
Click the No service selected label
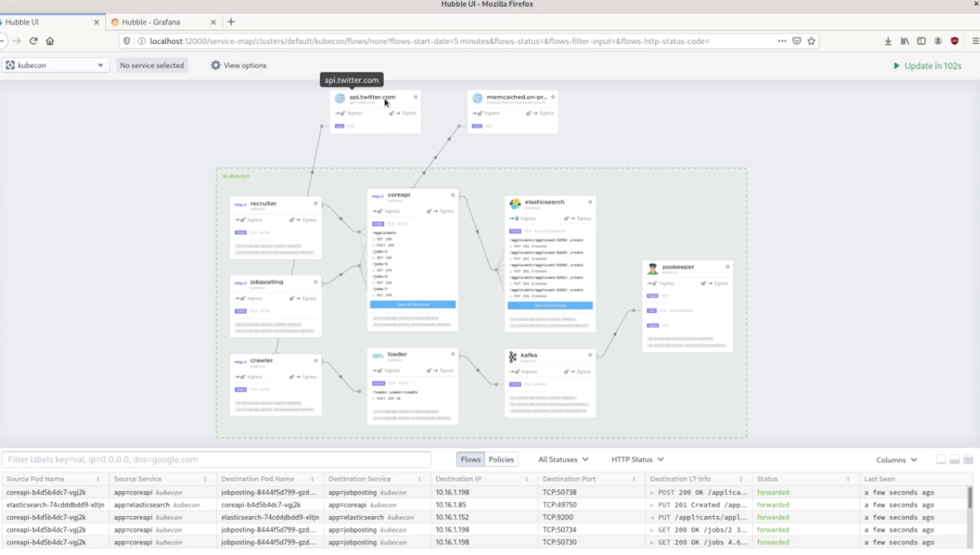click(152, 65)
